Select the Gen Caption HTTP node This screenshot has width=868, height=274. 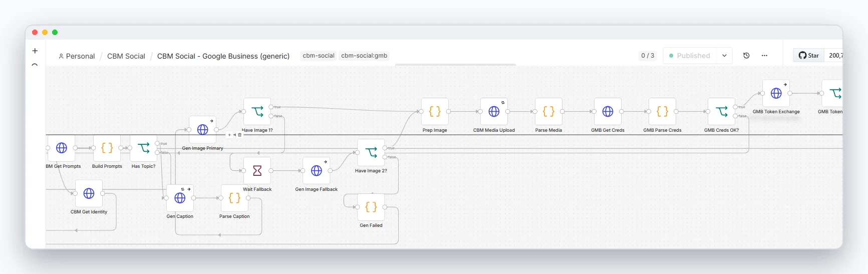(x=180, y=198)
